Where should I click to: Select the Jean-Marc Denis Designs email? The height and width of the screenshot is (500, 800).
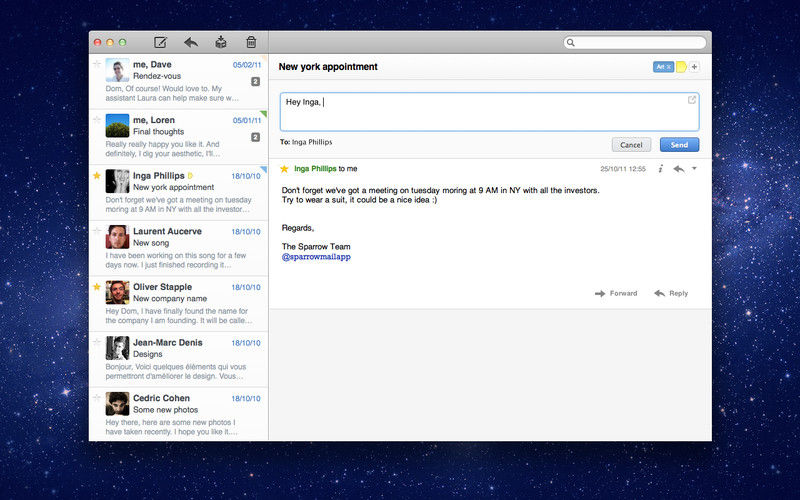(x=179, y=359)
